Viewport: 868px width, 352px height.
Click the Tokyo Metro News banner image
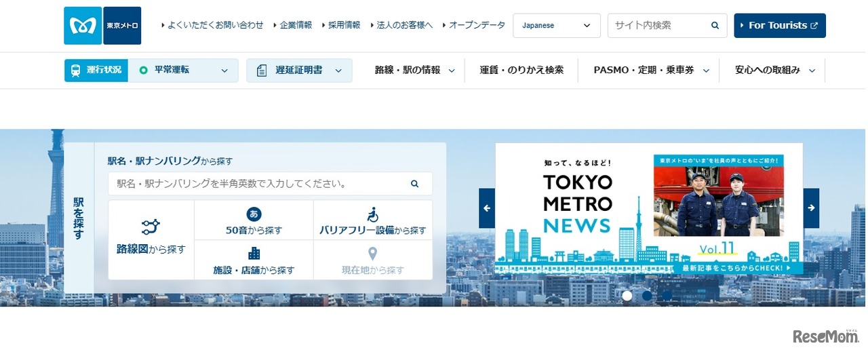(x=649, y=208)
